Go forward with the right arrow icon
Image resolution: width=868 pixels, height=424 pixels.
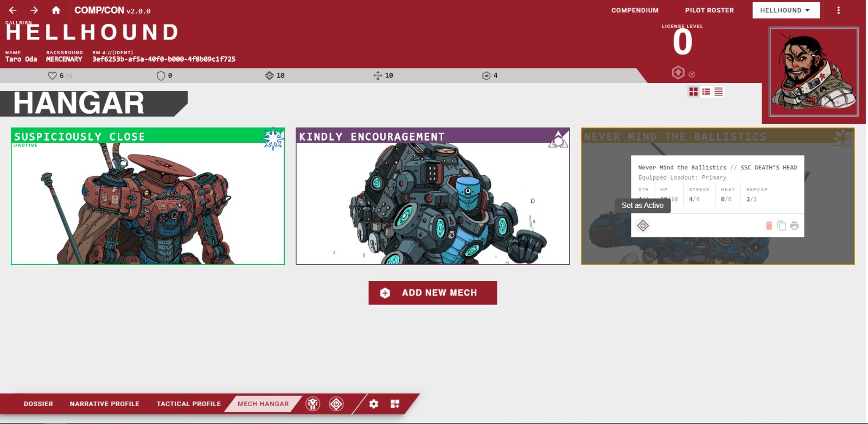pyautogui.click(x=34, y=10)
